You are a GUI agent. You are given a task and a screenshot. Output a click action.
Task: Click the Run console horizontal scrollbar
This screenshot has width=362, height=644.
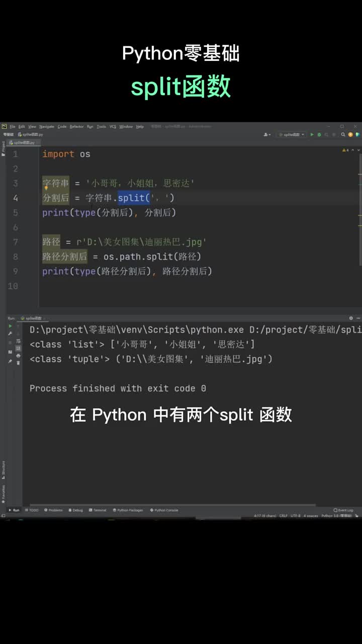[x=172, y=505]
